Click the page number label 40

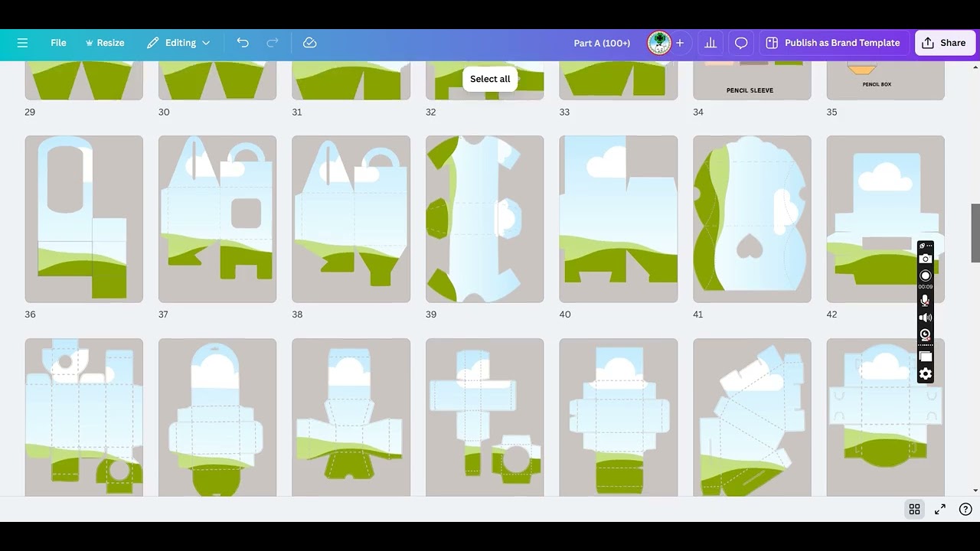(x=565, y=315)
